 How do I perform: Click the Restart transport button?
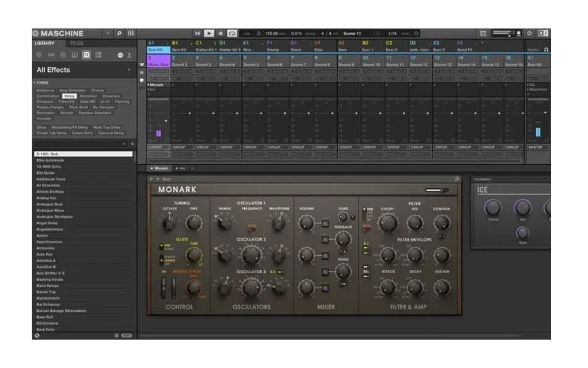(198, 34)
